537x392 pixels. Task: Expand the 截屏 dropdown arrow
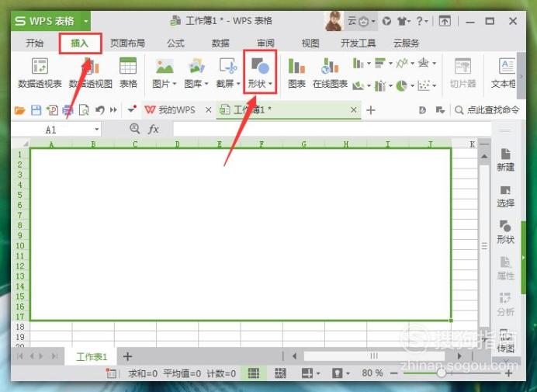(x=238, y=84)
